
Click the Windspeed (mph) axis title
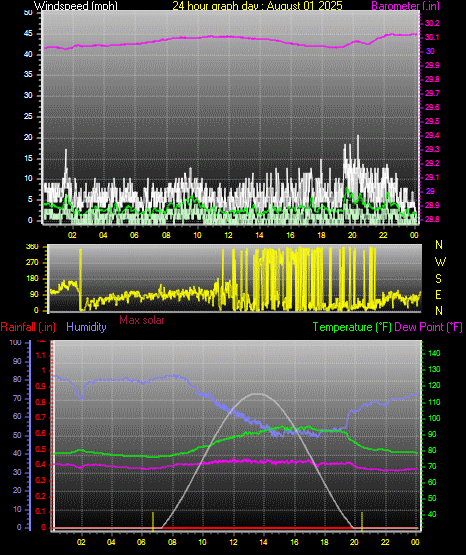[76, 6]
